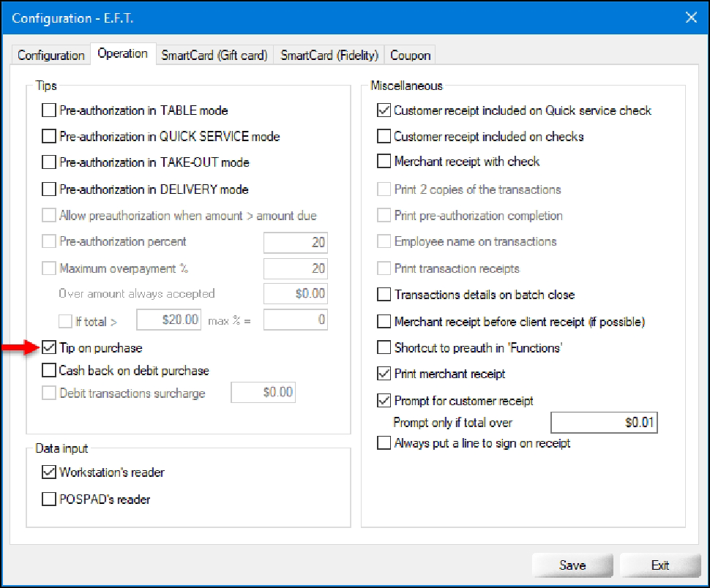Switch to the Configuration tab
The image size is (710, 588).
click(51, 56)
